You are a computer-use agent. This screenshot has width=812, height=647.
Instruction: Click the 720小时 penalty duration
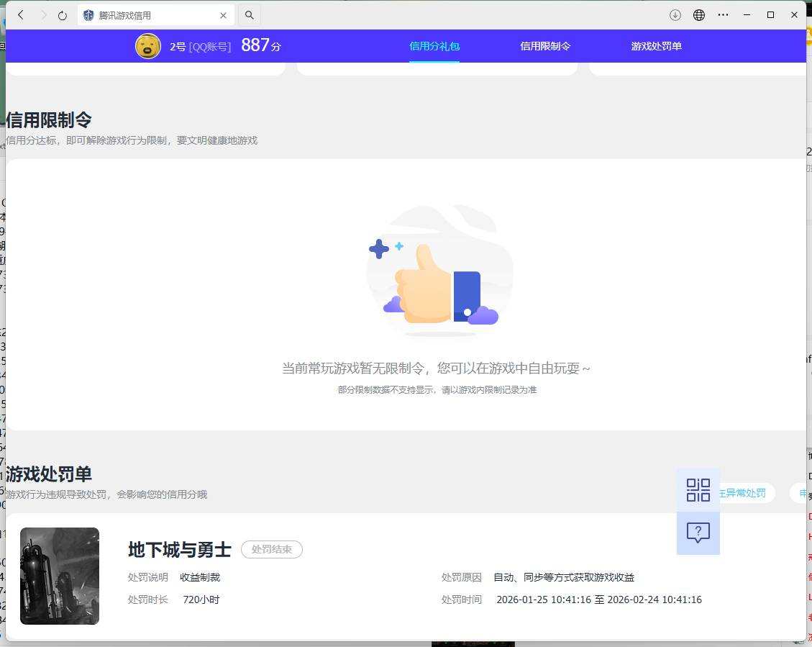click(x=201, y=600)
